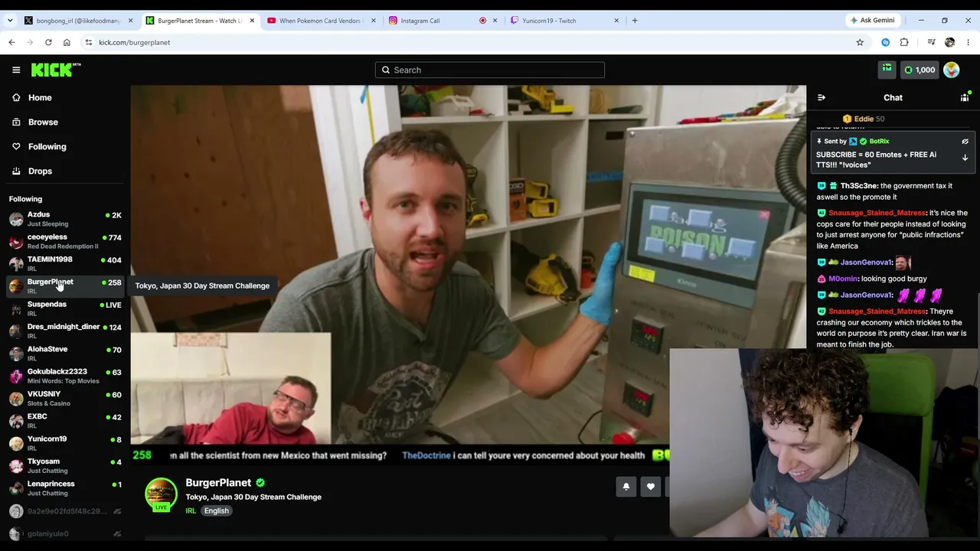Follow BurgerPlanet with the heart button
Screen dimensions: 980x551
651,487
